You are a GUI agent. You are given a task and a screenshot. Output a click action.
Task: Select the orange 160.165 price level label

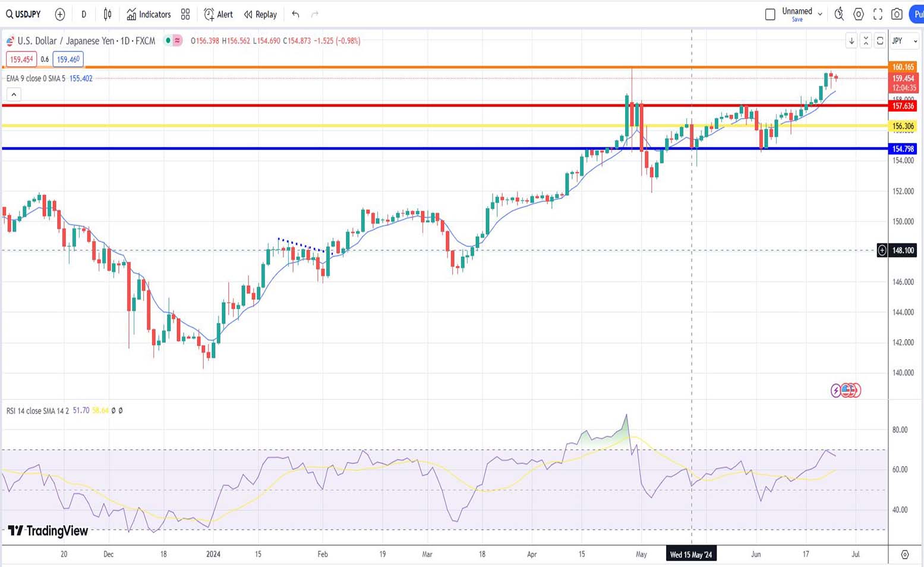(903, 67)
